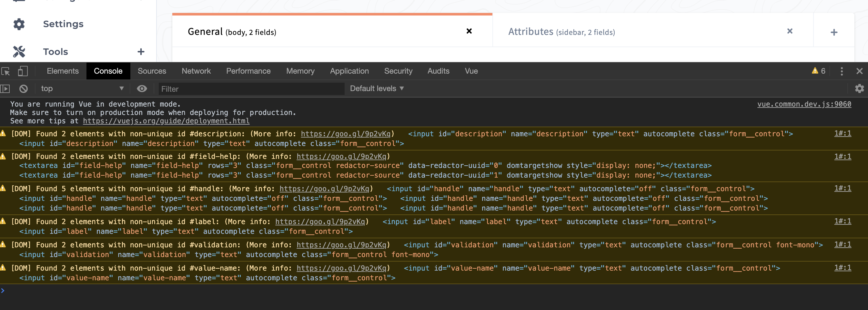The height and width of the screenshot is (310, 868).
Task: Click the yellow warnings badge showing 6
Action: coord(818,71)
